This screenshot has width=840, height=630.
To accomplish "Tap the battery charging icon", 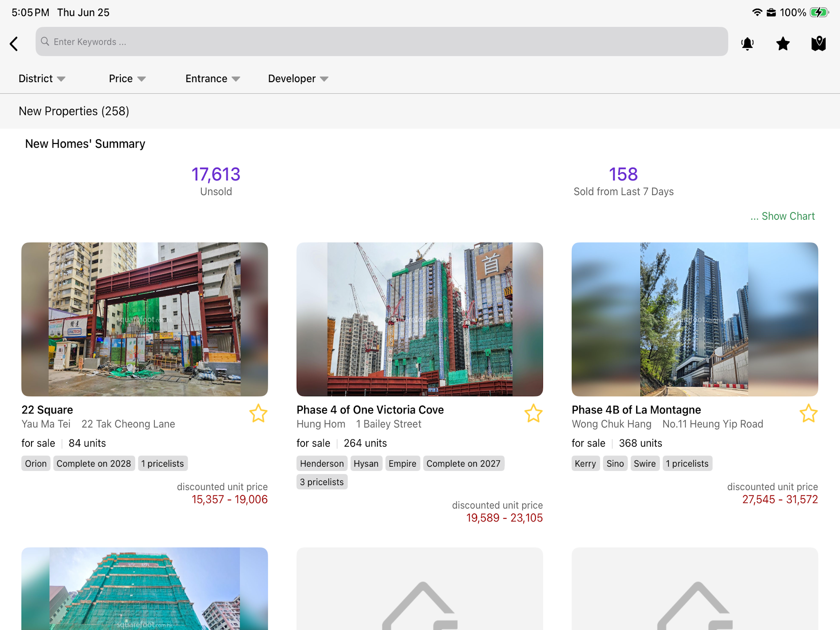I will (819, 12).
